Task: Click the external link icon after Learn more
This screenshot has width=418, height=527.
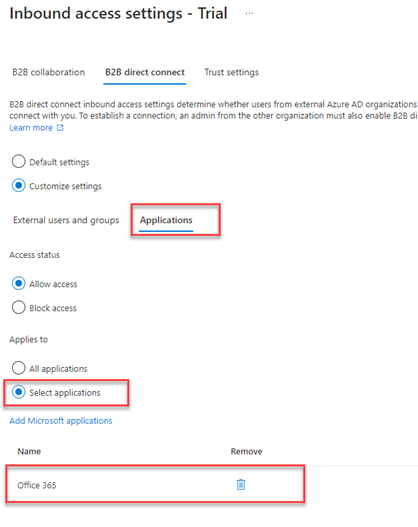Action: [60, 128]
